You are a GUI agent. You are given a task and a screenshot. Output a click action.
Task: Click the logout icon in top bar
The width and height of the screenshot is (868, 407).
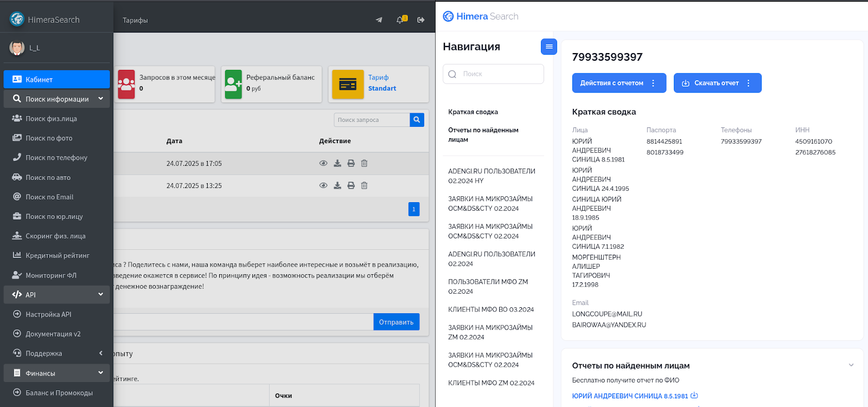[x=420, y=20]
